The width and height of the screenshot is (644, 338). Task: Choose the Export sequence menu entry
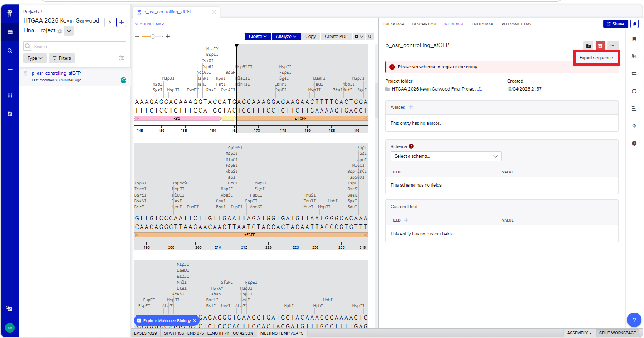pos(596,58)
